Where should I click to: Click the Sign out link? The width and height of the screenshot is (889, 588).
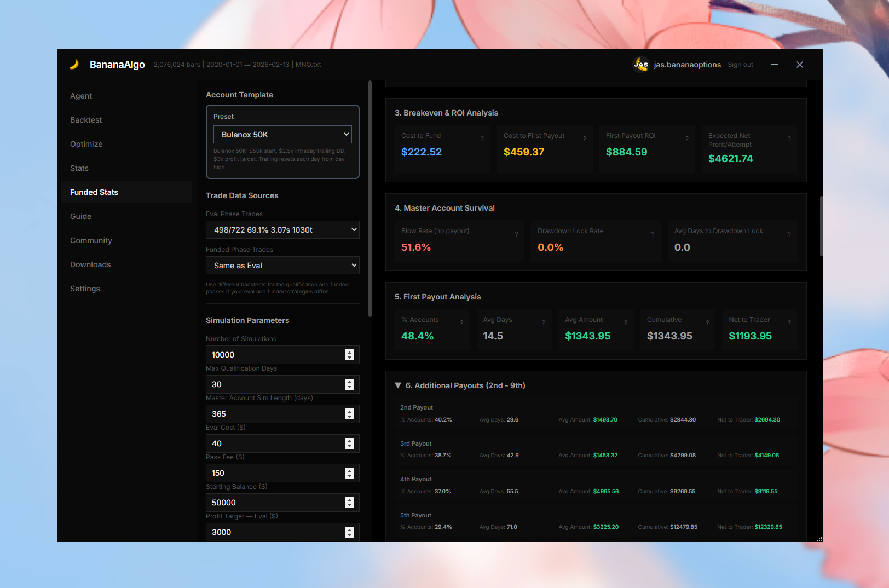740,64
